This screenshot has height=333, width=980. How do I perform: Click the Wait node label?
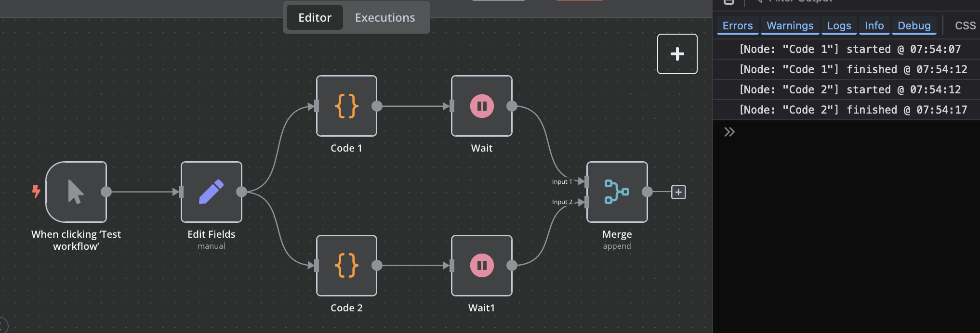click(482, 148)
